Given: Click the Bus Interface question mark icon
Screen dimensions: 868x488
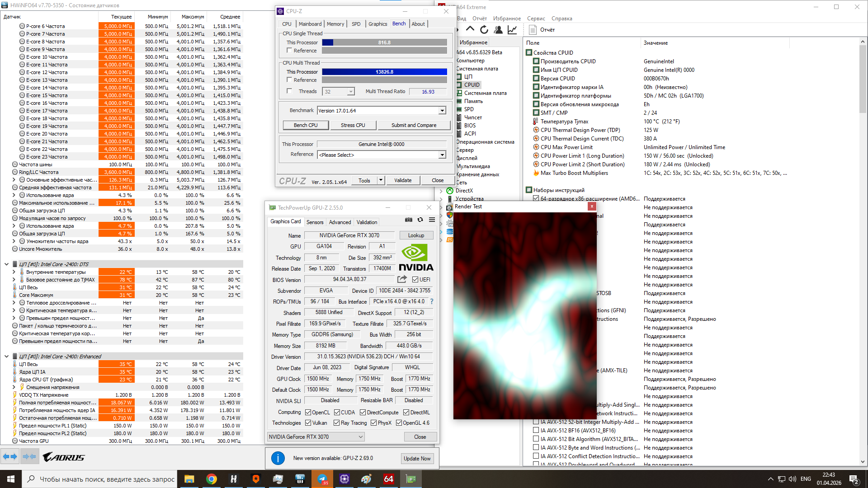Looking at the screenshot, I should pyautogui.click(x=432, y=301).
